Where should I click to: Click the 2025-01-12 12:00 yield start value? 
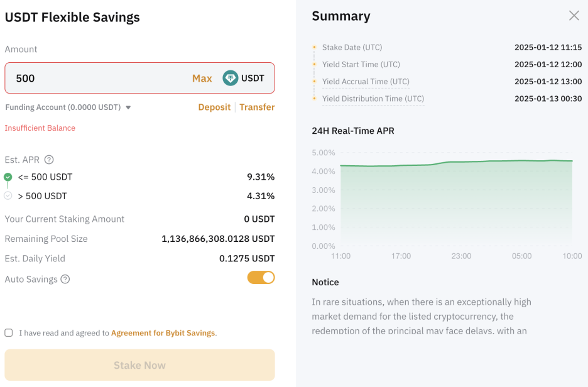(548, 65)
